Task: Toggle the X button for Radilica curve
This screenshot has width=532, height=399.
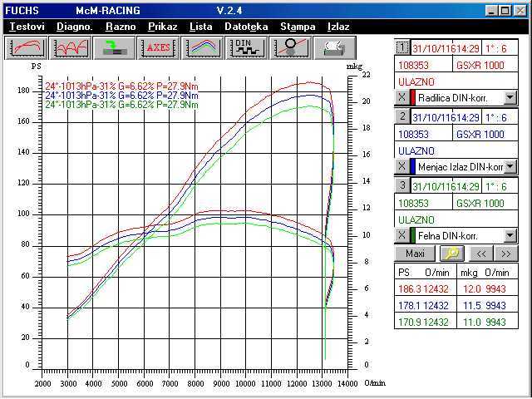Action: (401, 98)
